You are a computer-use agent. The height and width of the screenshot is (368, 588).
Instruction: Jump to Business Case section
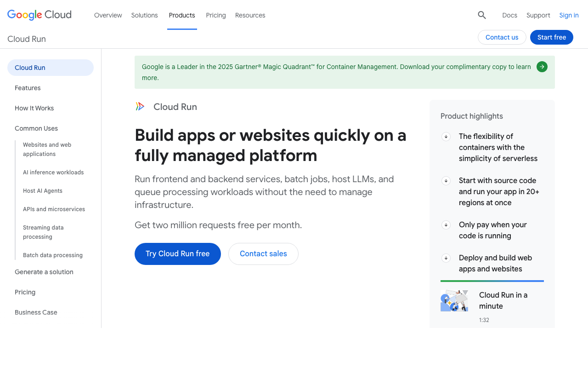(36, 312)
